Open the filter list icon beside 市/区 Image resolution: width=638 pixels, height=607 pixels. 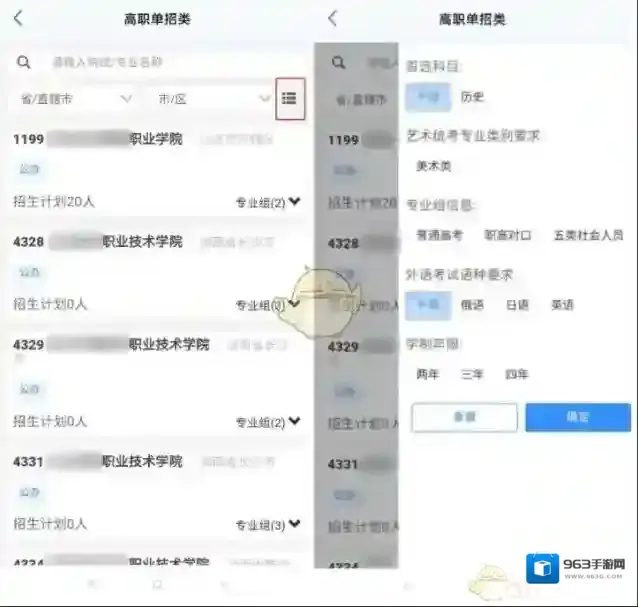click(290, 99)
